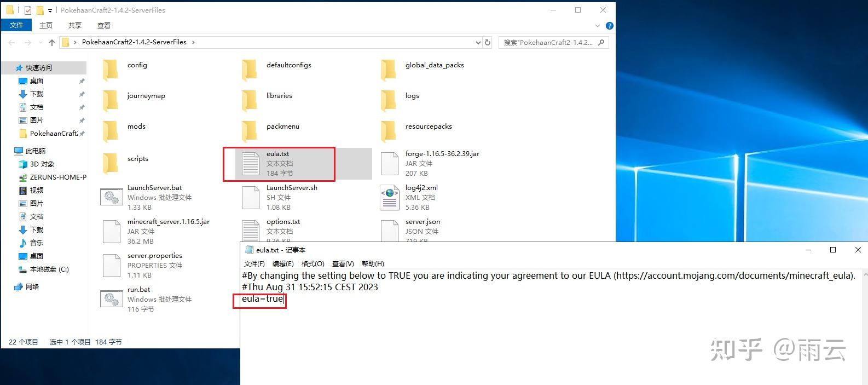Open the quick access toolbar dropdown arrow
The height and width of the screenshot is (385, 868).
coord(50,10)
